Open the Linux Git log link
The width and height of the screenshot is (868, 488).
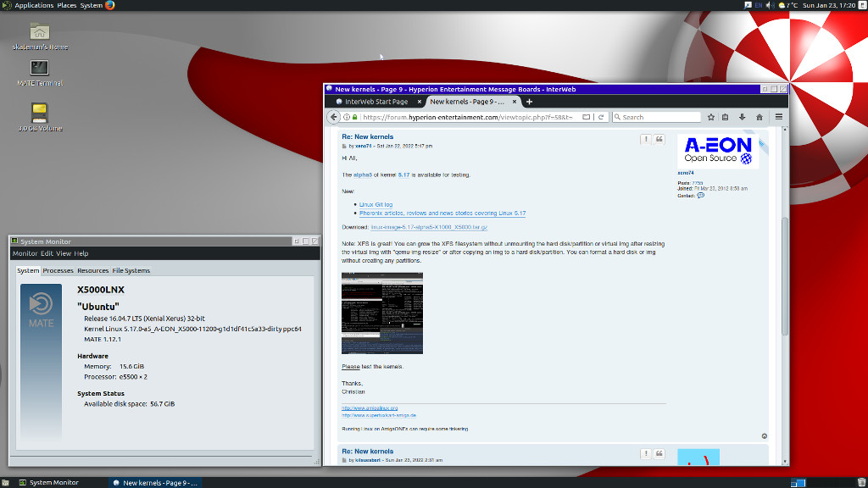tap(376, 205)
